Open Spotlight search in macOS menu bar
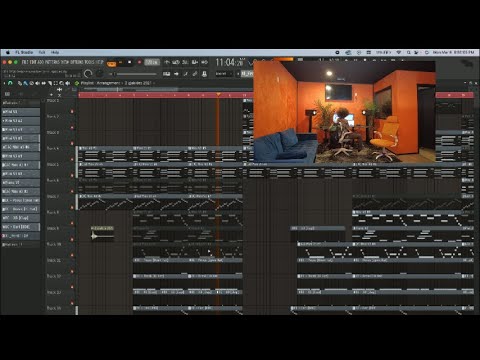Screen dimensions: 480x360 click(408, 52)
